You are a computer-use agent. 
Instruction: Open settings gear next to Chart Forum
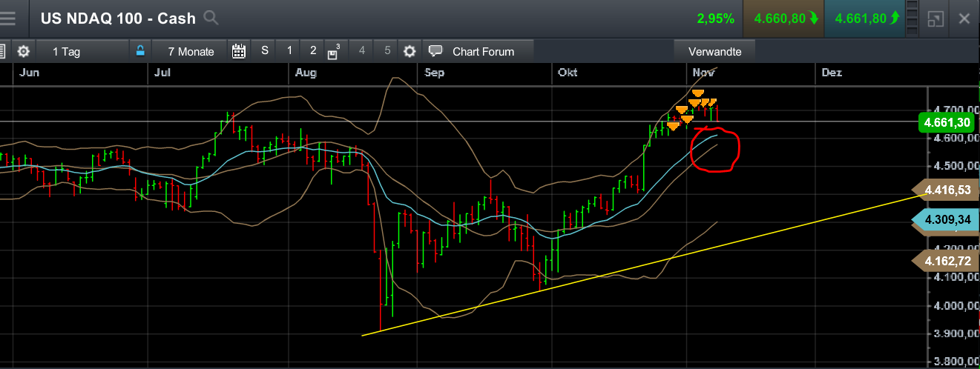[410, 51]
